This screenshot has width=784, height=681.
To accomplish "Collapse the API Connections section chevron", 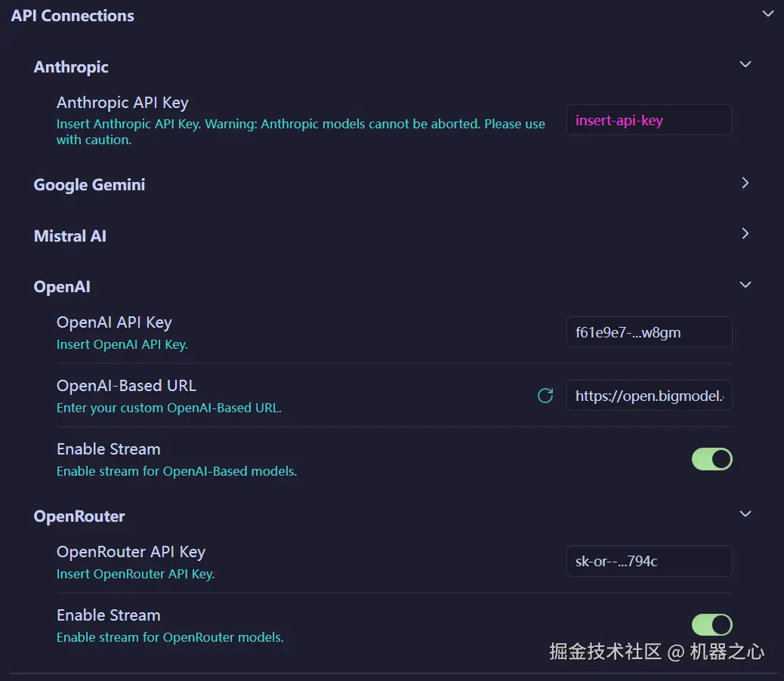I will click(767, 14).
